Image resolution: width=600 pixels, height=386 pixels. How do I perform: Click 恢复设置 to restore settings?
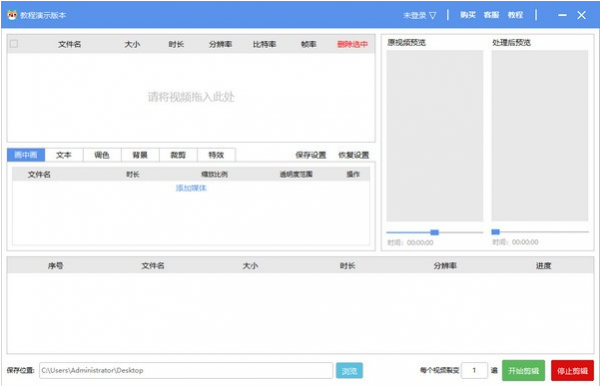(354, 155)
